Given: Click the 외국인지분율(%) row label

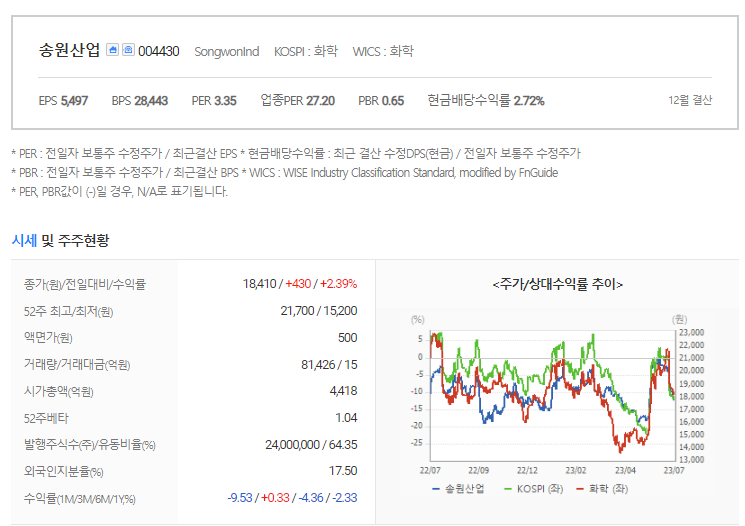Looking at the screenshot, I should [63, 471].
